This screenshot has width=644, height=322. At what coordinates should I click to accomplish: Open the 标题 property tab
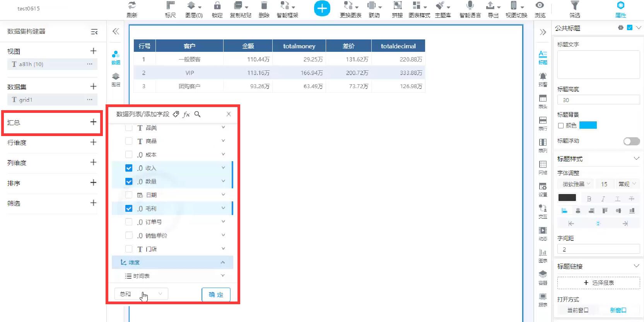click(543, 57)
